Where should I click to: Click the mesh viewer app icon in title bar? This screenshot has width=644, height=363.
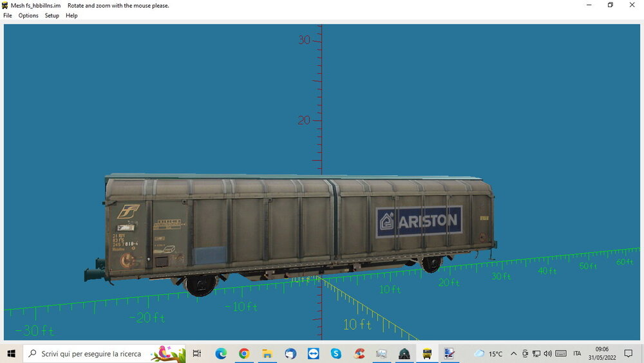click(x=5, y=5)
